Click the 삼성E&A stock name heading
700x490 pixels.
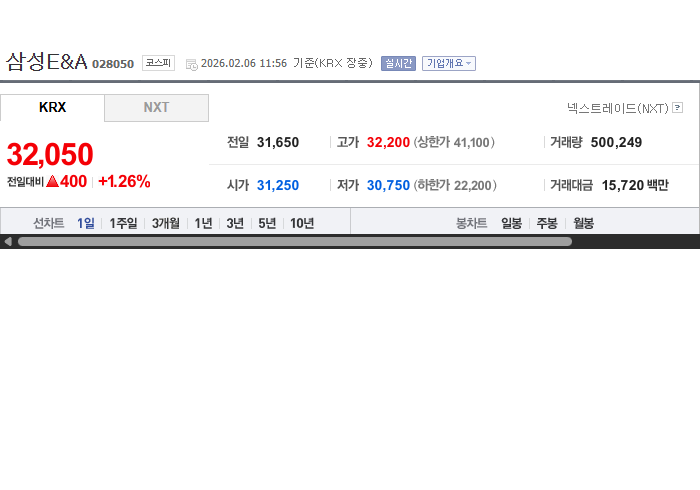coord(46,62)
